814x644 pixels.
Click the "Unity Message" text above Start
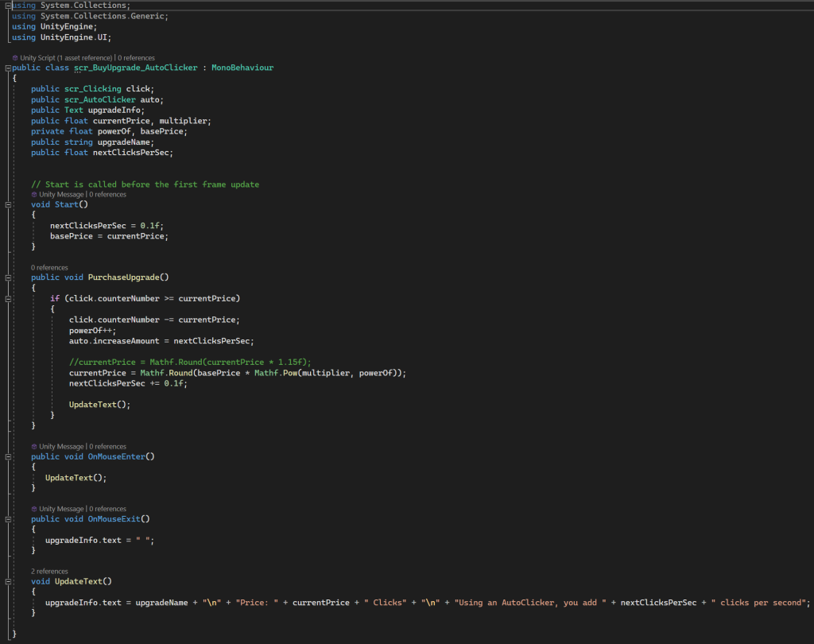coord(61,194)
